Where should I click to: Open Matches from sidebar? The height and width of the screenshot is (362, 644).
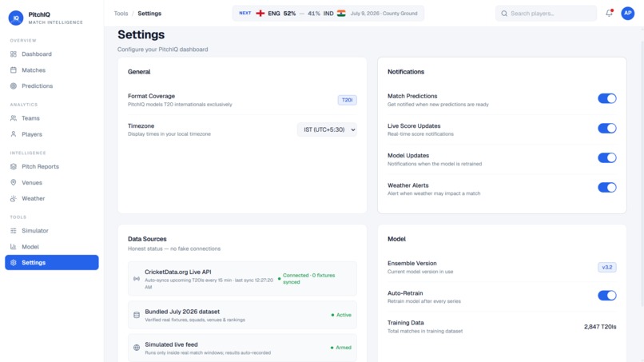52,70
